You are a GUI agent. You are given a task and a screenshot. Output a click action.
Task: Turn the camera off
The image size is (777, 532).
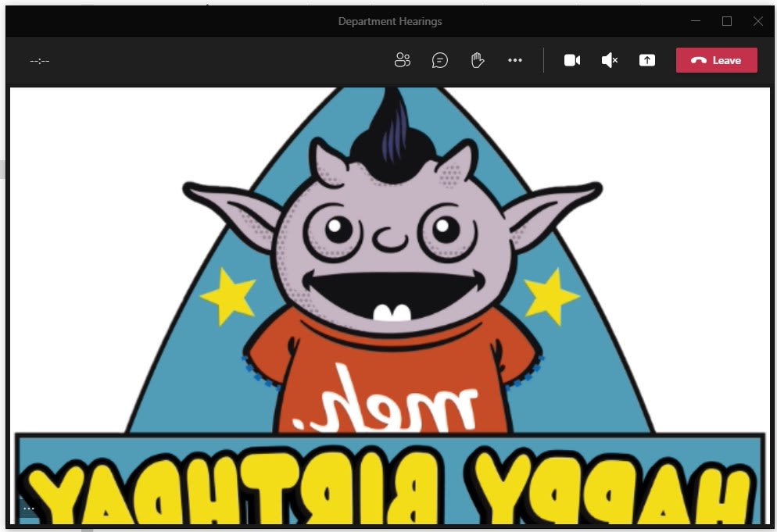tap(572, 60)
